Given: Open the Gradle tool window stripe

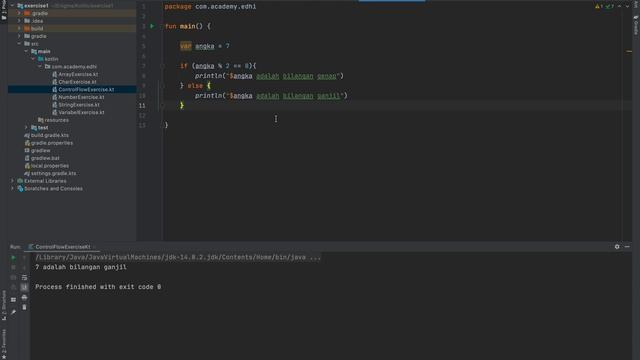Looking at the screenshot, I should [636, 25].
